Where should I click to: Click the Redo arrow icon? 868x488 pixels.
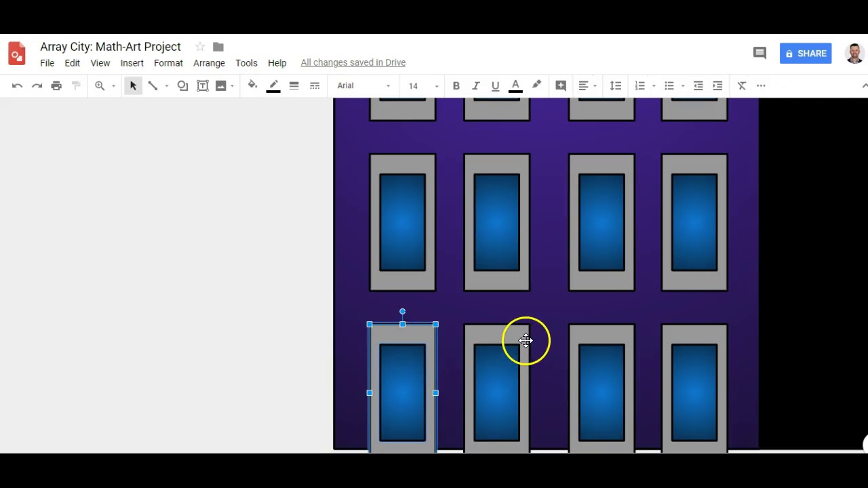37,86
